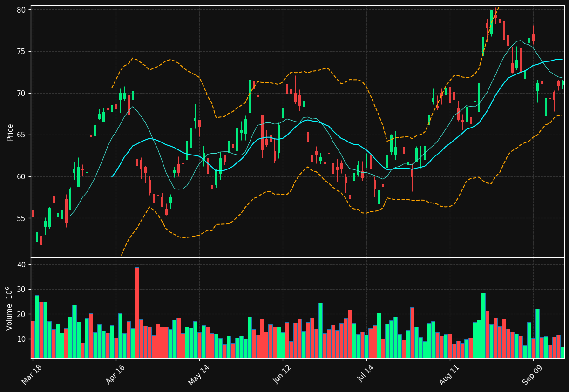Click the "May 14" date tick label

pos(198,375)
